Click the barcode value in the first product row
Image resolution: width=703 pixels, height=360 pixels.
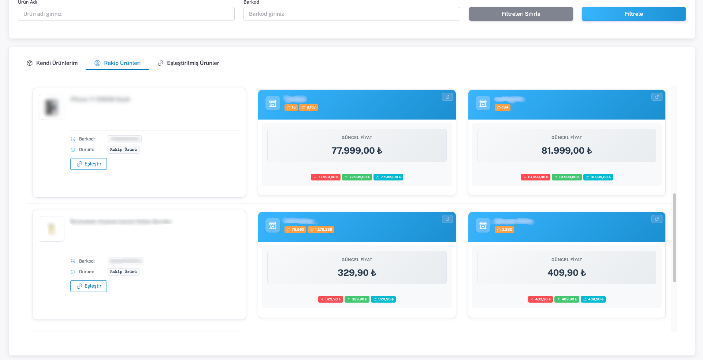(125, 139)
